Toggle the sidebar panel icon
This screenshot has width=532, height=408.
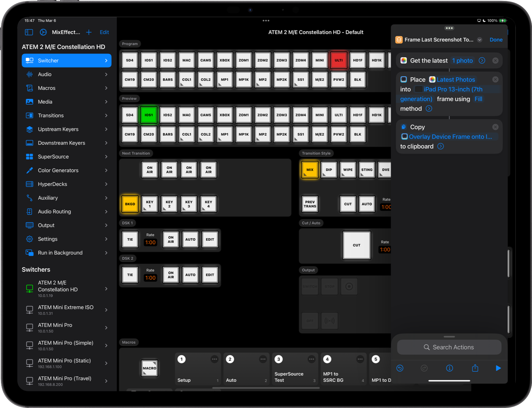tap(29, 32)
